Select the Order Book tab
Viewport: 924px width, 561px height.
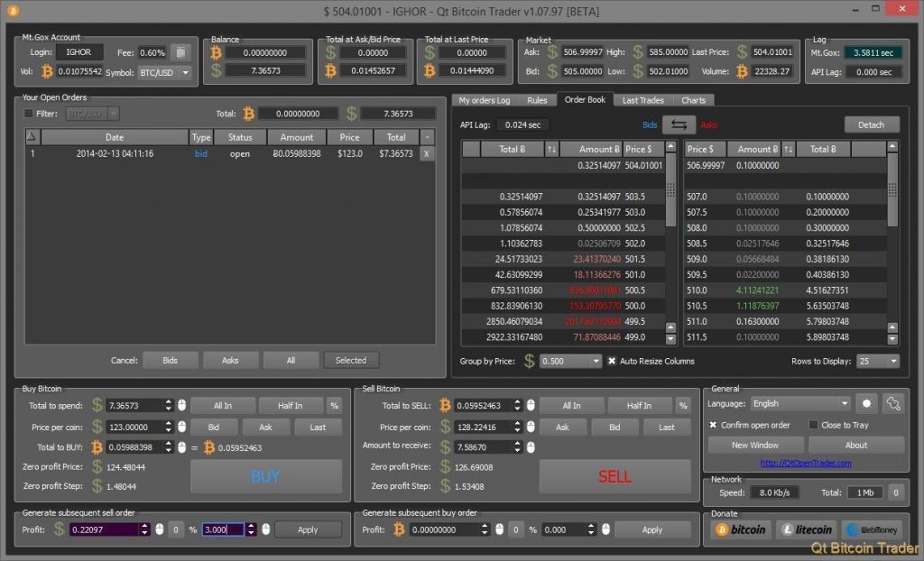585,99
